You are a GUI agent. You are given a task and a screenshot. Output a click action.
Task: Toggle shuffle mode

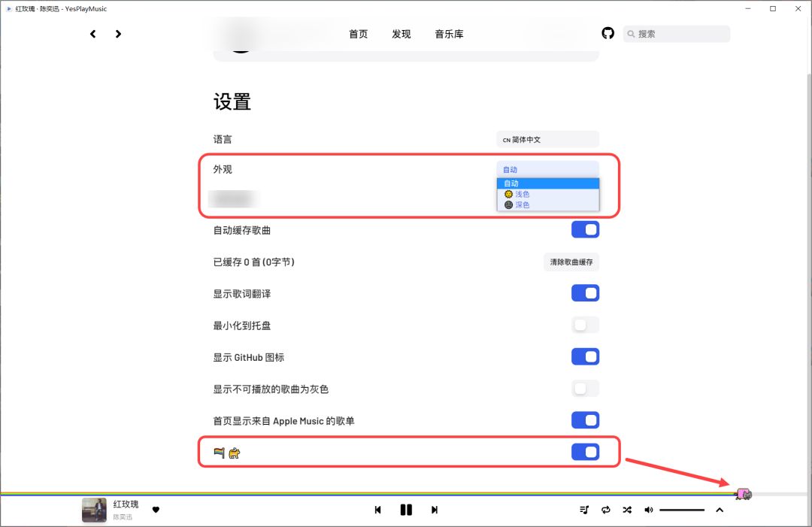pos(627,510)
